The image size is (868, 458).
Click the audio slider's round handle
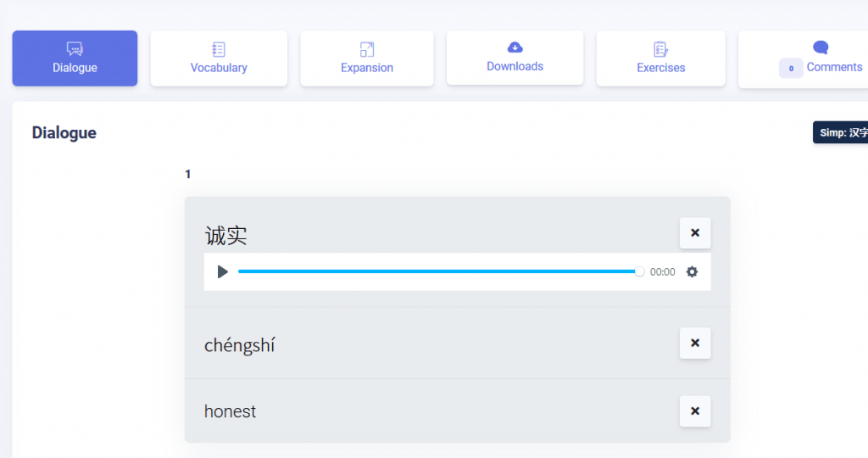click(x=640, y=271)
